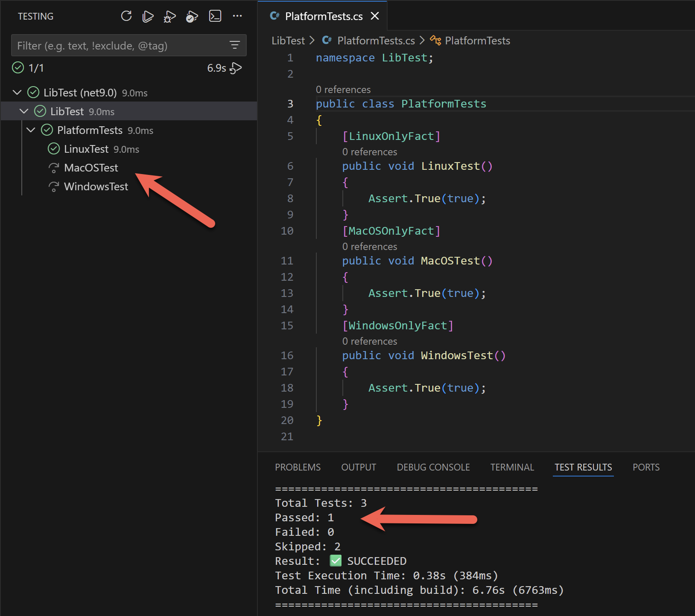Show test output terminal icon
The image size is (695, 616).
(215, 16)
